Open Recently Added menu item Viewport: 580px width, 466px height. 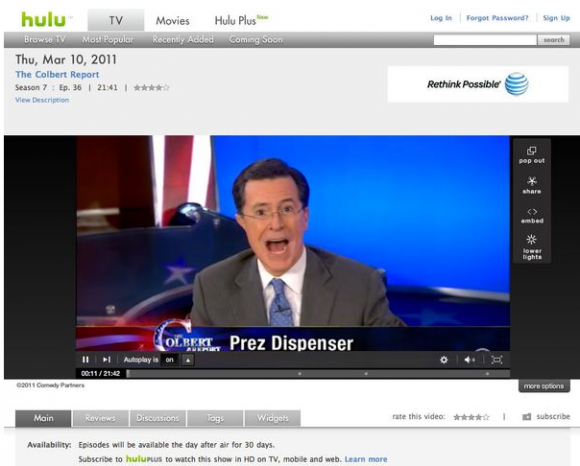pyautogui.click(x=183, y=39)
